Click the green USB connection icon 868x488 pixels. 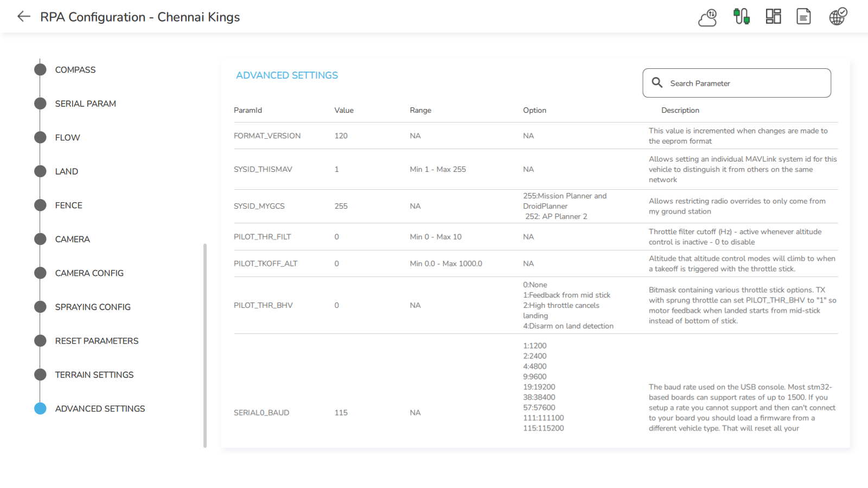click(x=742, y=16)
